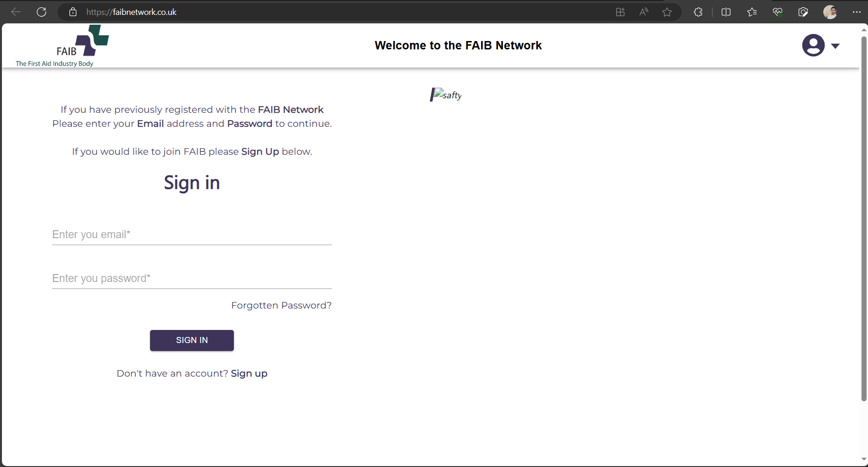
Task: Open the browser extensions puzzle icon
Action: [x=698, y=12]
